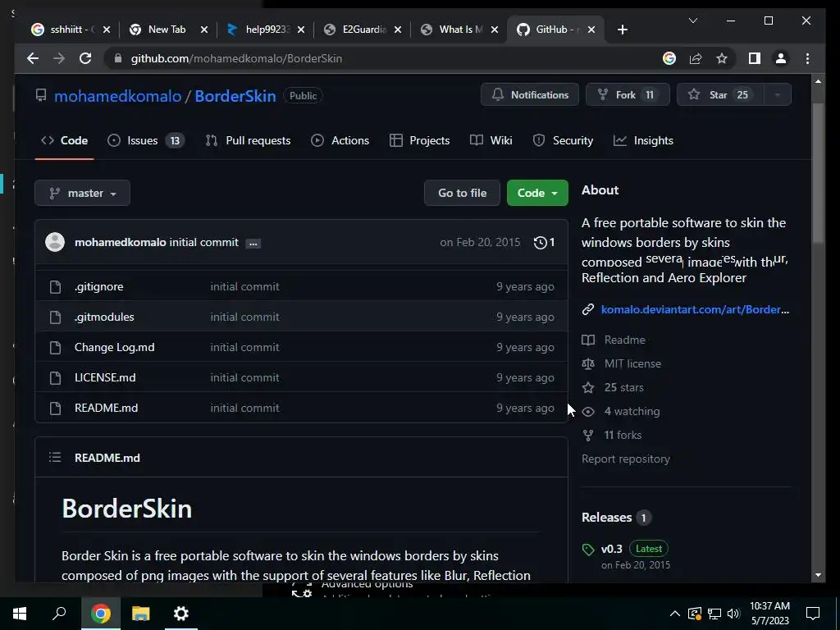Open mohamedkomalo owner profile link

(x=118, y=96)
